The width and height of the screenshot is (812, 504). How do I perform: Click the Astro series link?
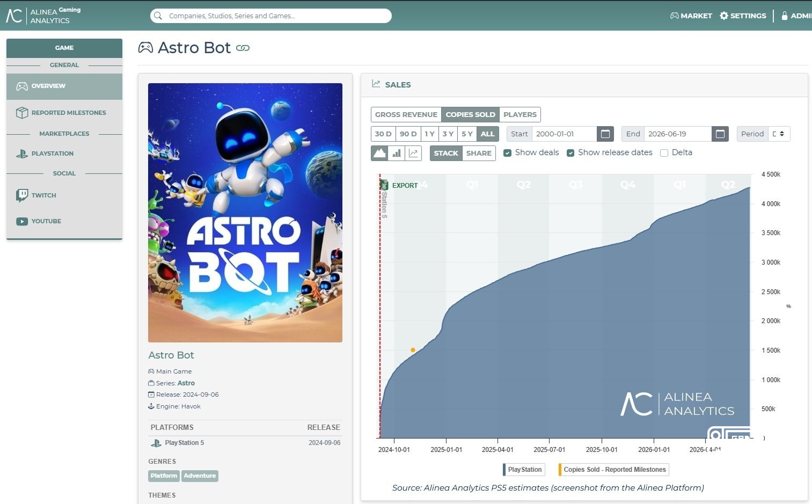coord(186,383)
